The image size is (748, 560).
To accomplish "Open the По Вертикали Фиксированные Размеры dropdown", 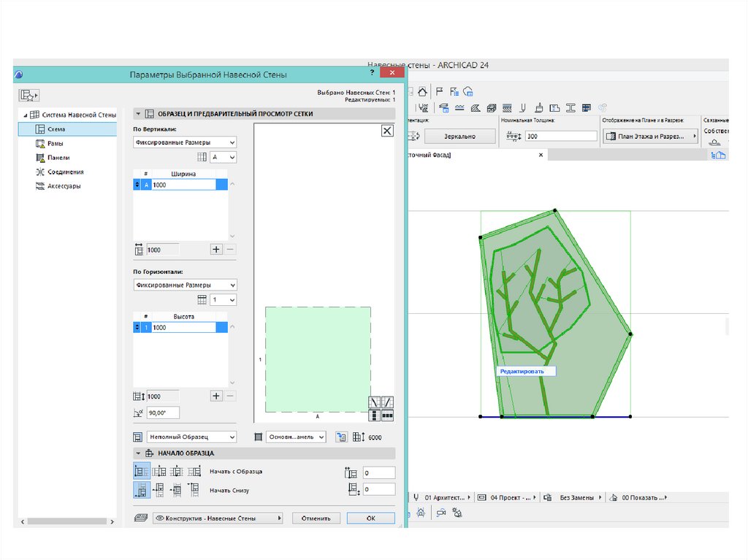I will click(x=185, y=143).
